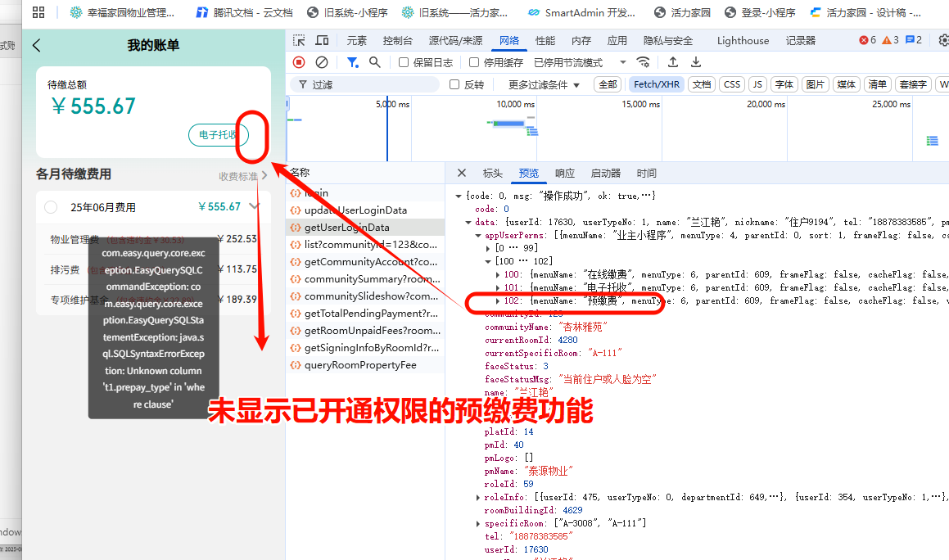Viewport: 949px width, 560px height.
Task: Stop recording network log
Action: click(x=299, y=62)
